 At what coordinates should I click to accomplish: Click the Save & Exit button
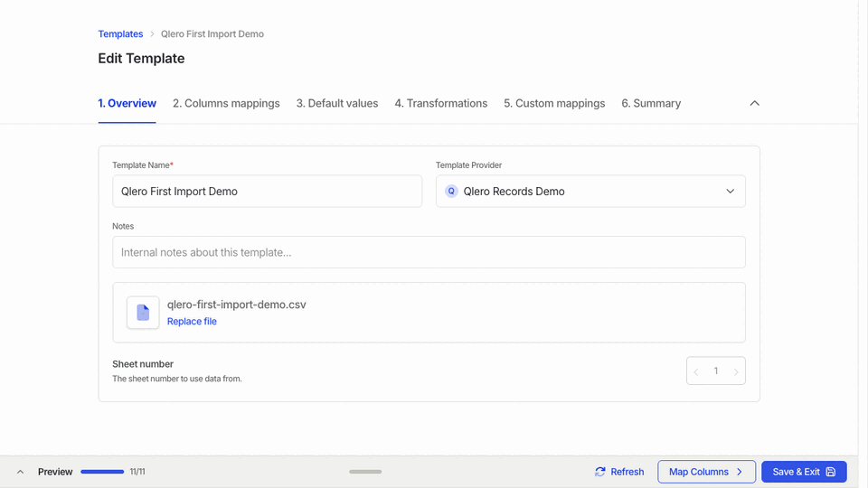pyautogui.click(x=804, y=472)
